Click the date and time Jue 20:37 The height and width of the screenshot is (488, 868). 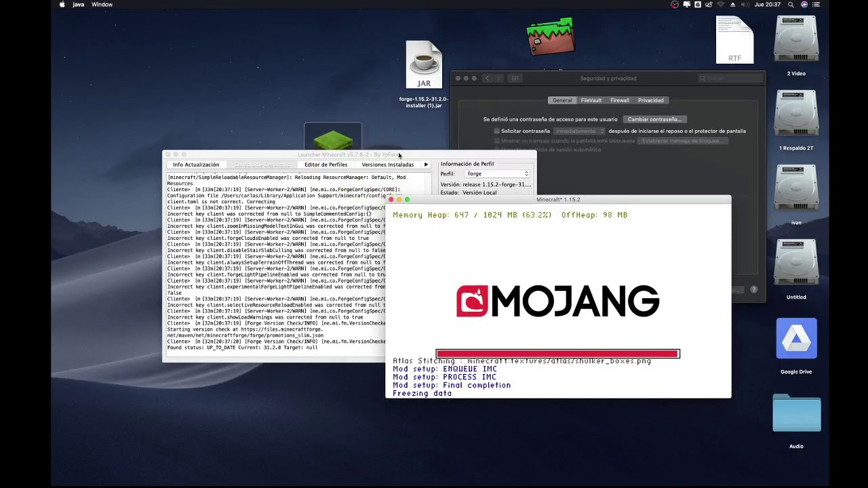click(x=768, y=4)
